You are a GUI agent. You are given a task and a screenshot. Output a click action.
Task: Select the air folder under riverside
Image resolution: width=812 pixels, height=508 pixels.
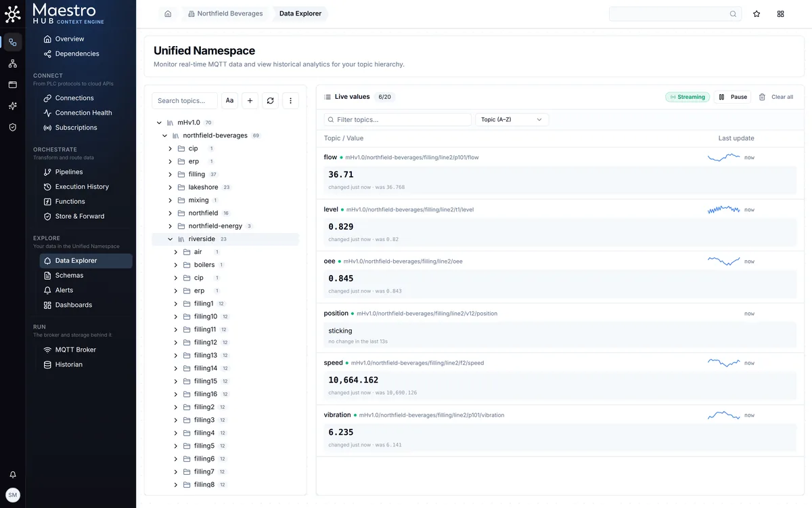tap(225, 252)
